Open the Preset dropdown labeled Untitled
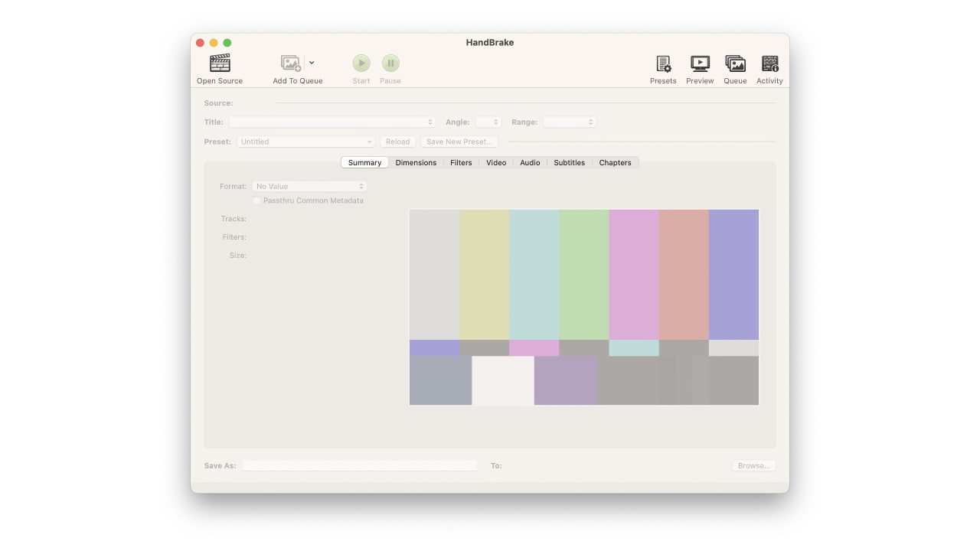This screenshot has height=551, width=980. [x=305, y=142]
